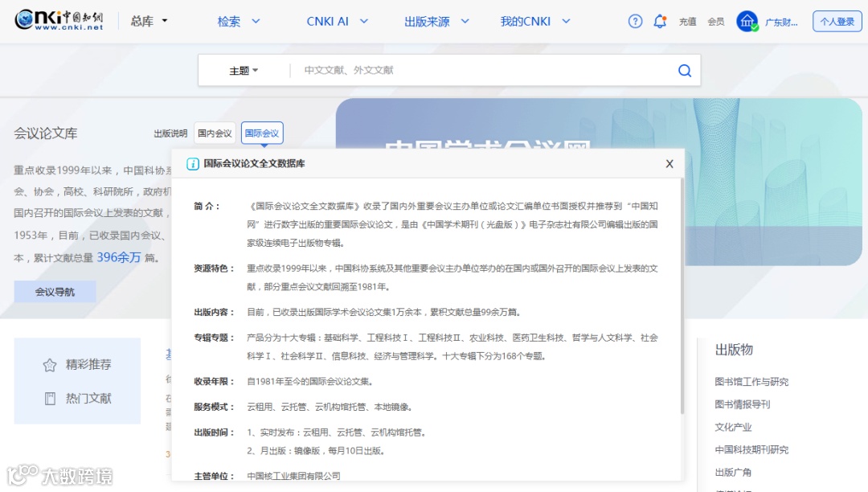
Task: Click 中国核工业集团有限公司 text
Action: click(293, 476)
